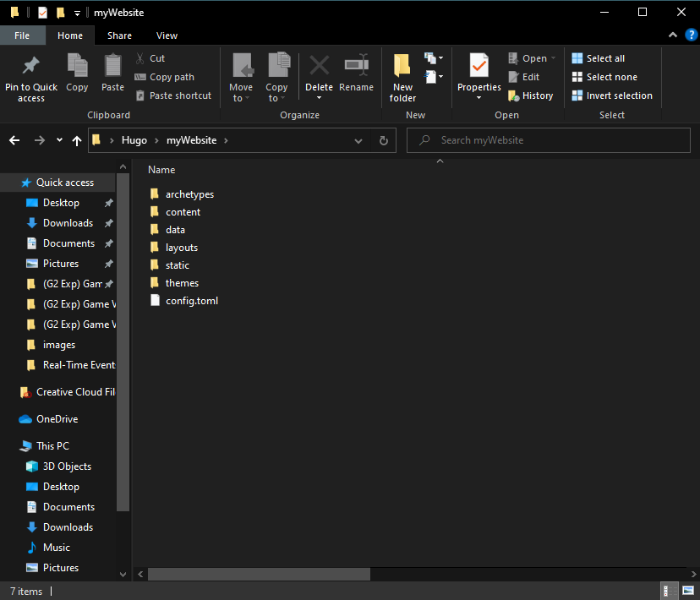Click the Rename ribbon button

356,73
